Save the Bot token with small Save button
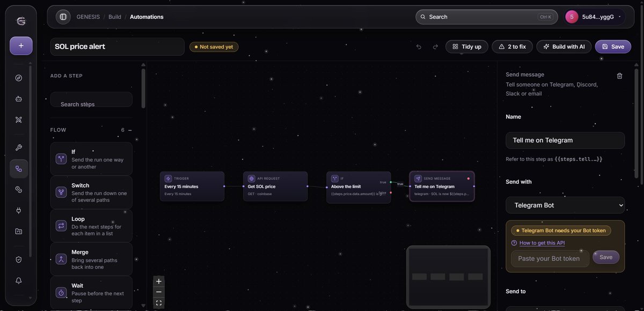This screenshot has width=644, height=311. coord(606,257)
